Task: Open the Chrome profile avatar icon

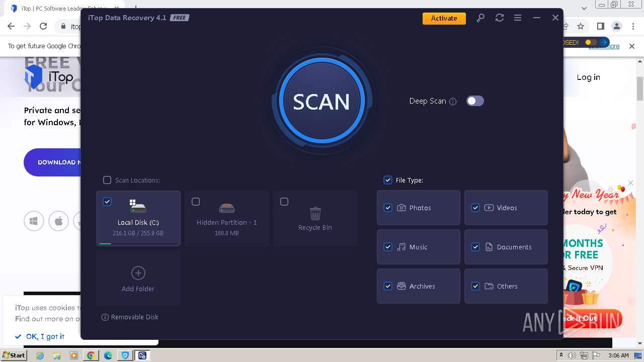Action: coord(617,26)
